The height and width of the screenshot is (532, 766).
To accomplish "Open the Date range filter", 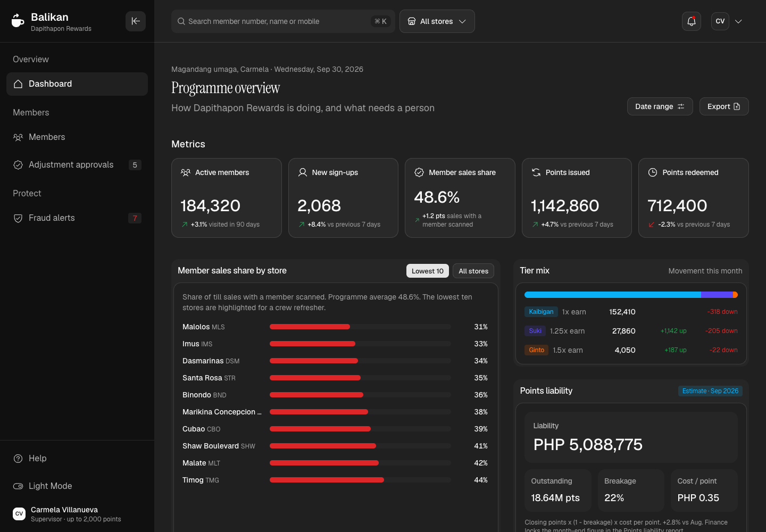I will [x=660, y=106].
